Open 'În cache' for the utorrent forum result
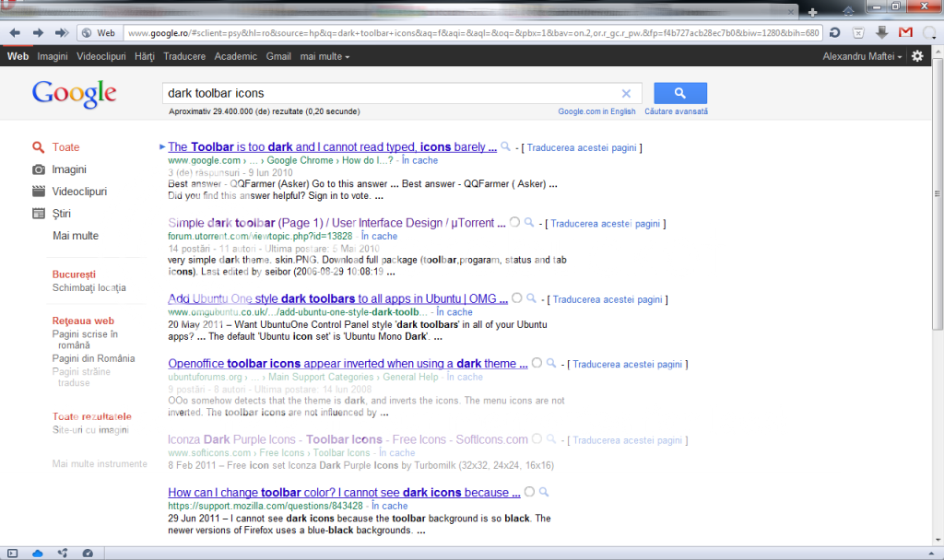944x560 pixels. [379, 237]
